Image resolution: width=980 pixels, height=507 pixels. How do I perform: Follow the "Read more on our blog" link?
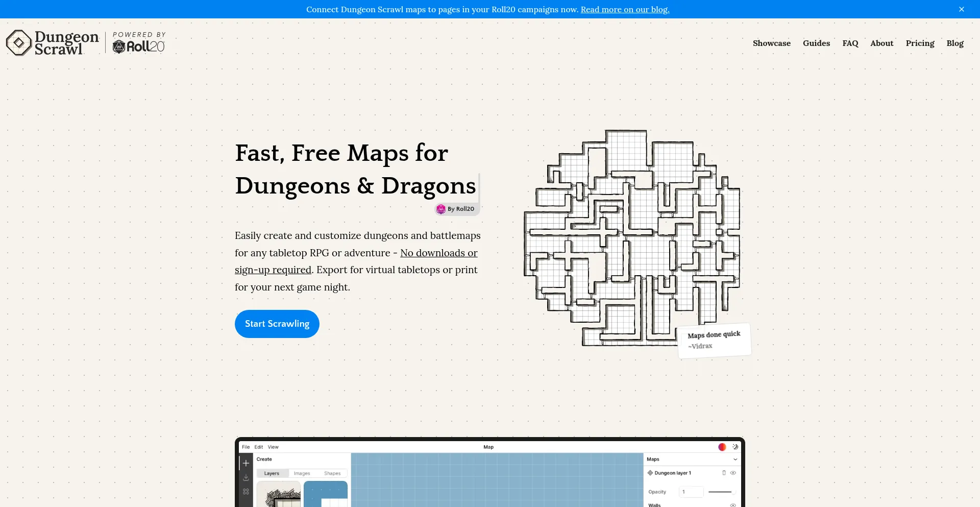click(625, 9)
